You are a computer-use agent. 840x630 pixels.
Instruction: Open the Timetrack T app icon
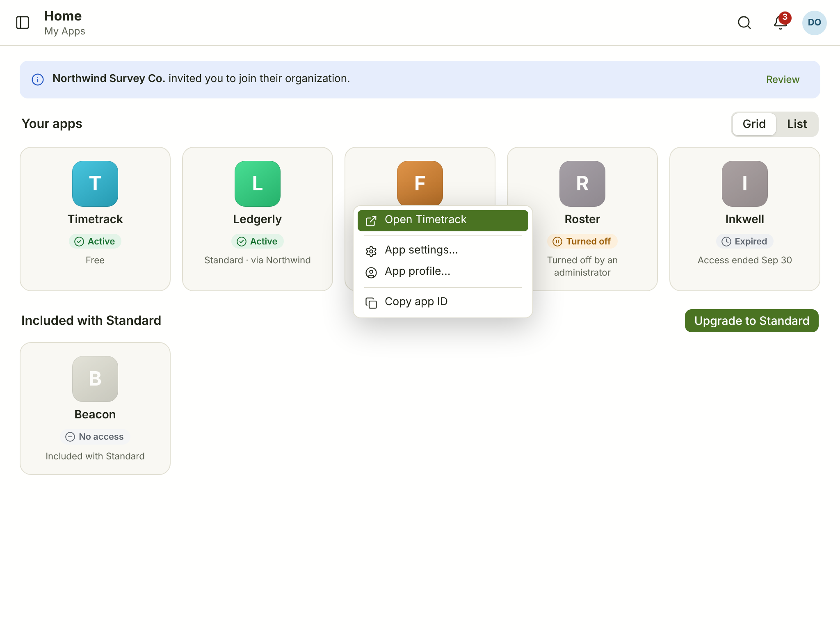95,183
